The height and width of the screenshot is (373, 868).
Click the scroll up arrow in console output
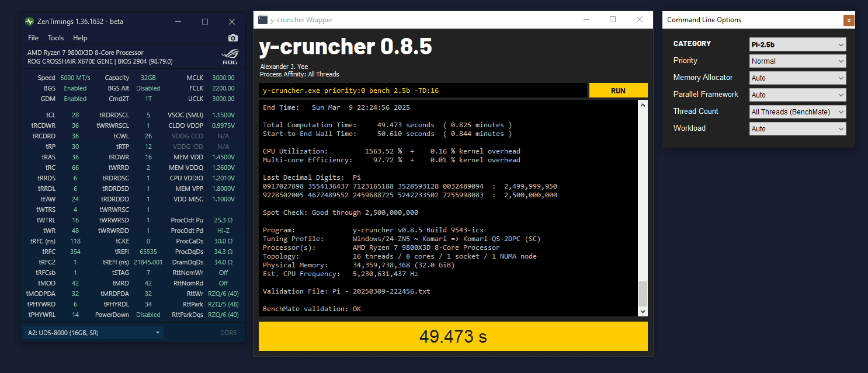(643, 106)
